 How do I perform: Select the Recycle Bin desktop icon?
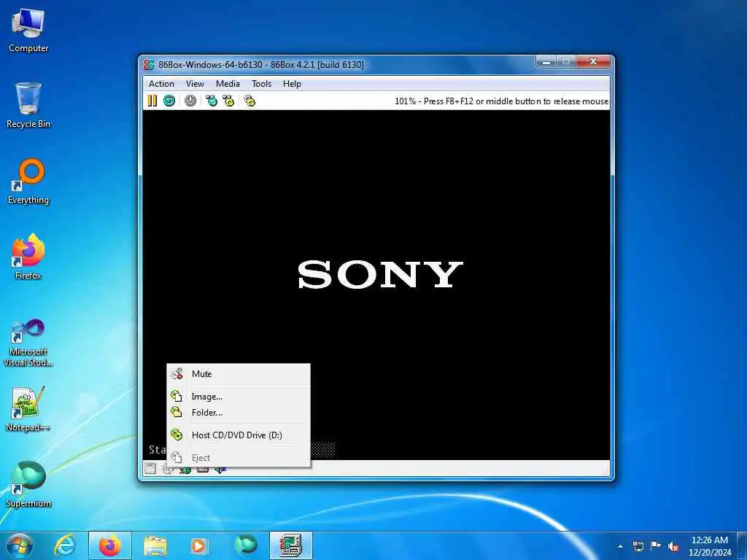point(28,105)
